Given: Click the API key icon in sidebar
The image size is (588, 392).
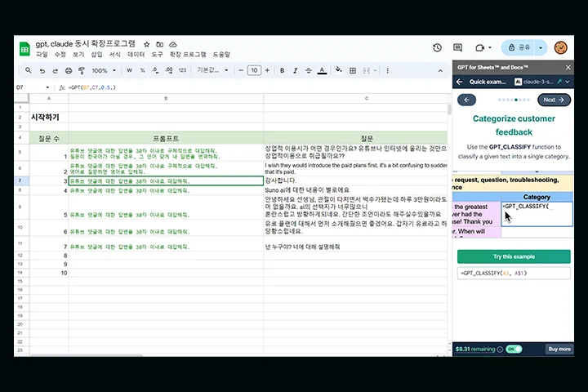Looking at the screenshot, I should click(x=559, y=82).
